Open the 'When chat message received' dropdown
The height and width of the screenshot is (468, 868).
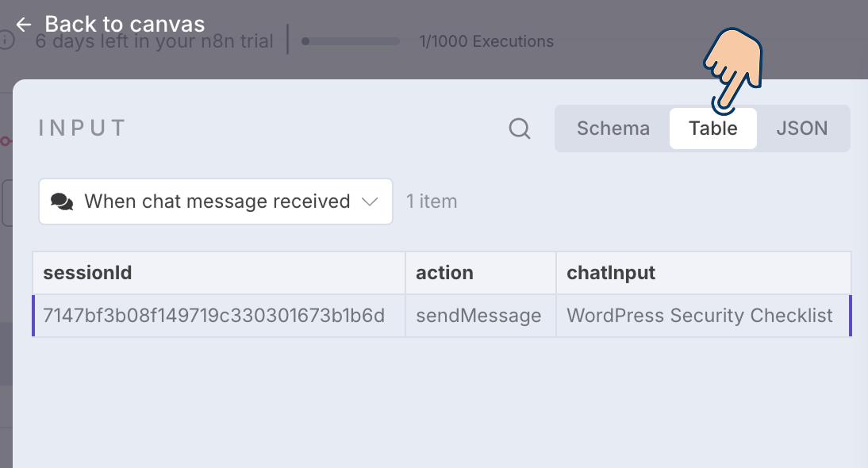[217, 202]
